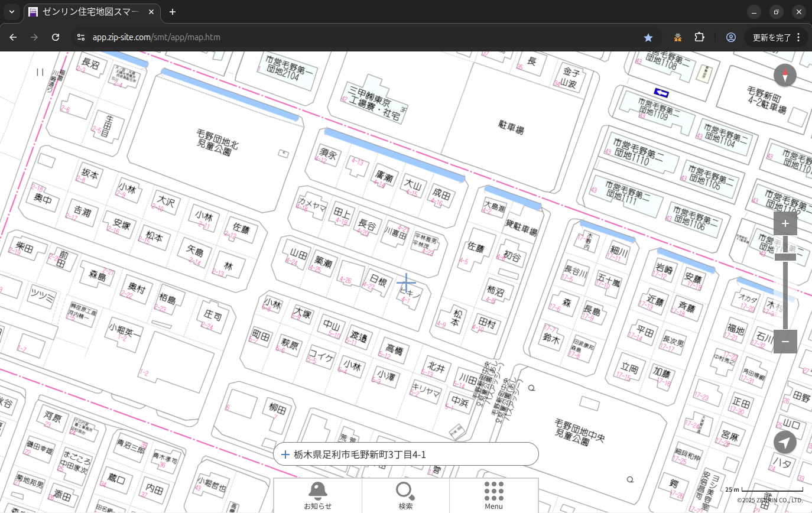Click the 日根 house label
812x513 pixels.
pos(378,279)
